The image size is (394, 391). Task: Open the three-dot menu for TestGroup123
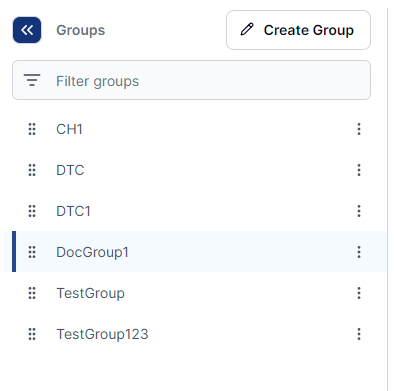[x=359, y=334]
